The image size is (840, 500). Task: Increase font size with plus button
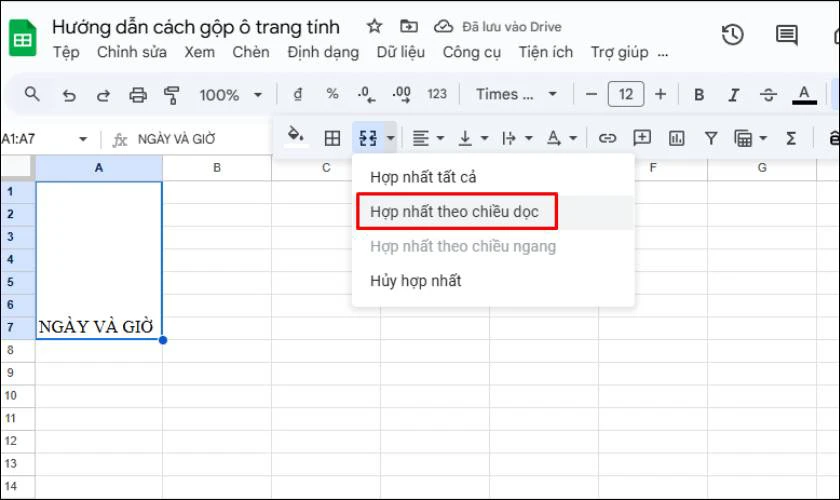click(661, 94)
